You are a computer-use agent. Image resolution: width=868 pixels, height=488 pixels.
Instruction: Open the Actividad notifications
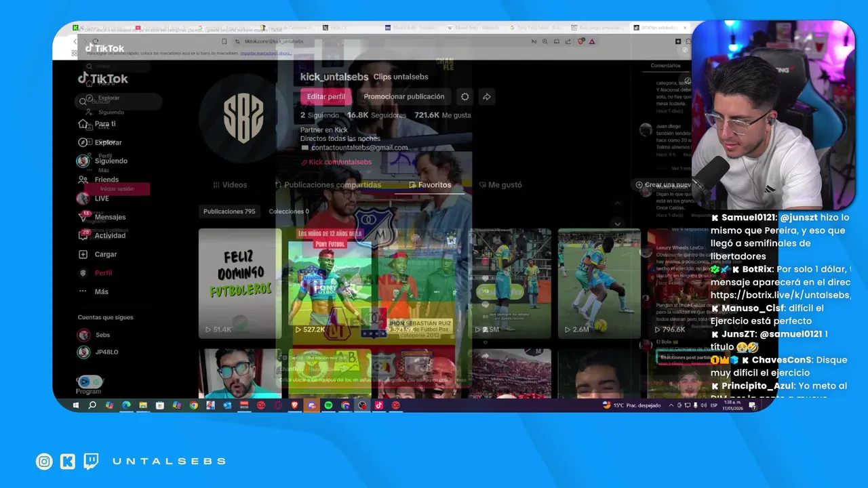(x=102, y=236)
